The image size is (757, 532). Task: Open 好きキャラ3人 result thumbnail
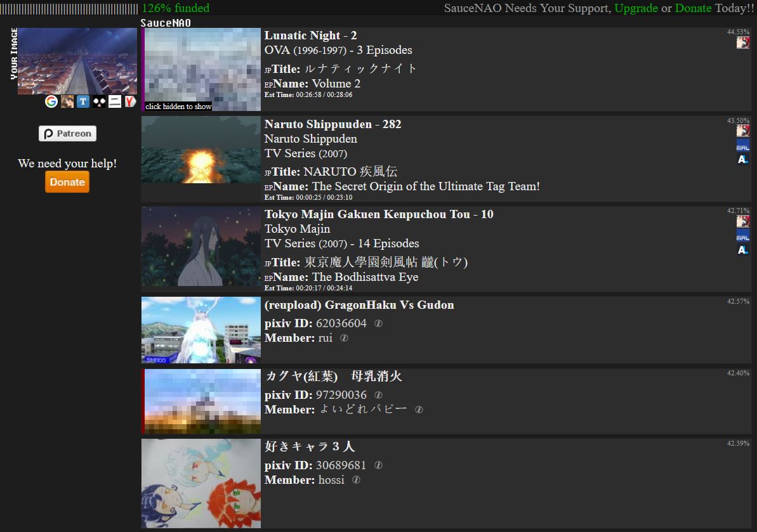(x=201, y=483)
